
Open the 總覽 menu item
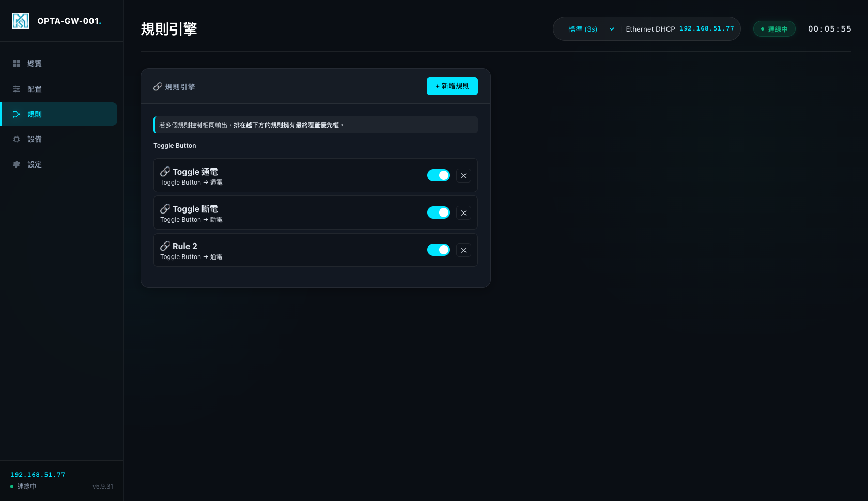(59, 64)
